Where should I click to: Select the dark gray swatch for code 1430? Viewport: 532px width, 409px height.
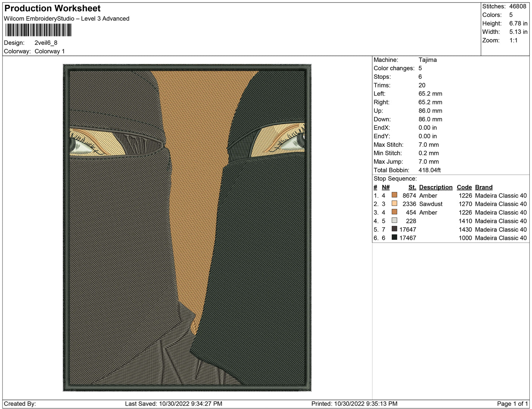[394, 229]
